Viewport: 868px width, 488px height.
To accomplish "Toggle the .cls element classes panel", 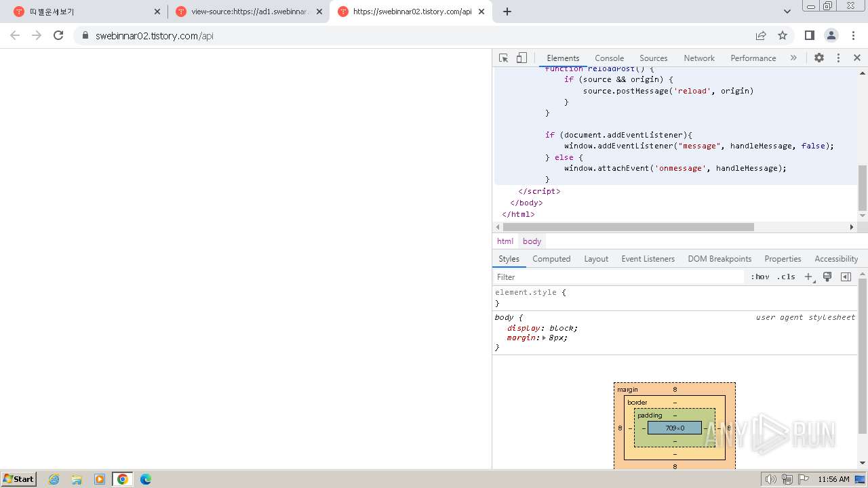I will [786, 277].
